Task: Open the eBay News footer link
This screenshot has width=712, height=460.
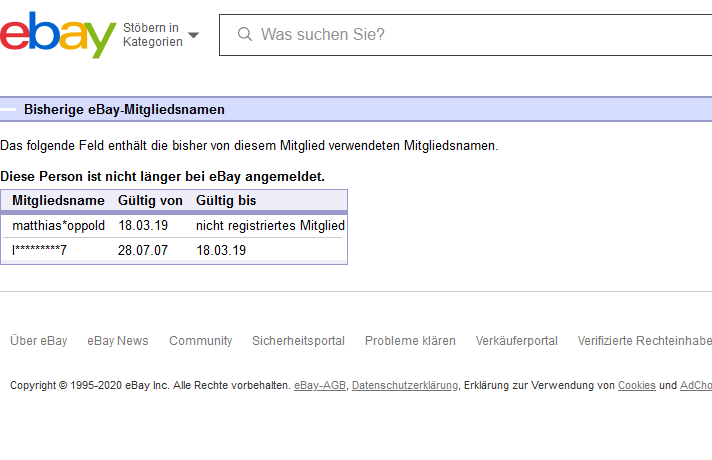Action: pos(118,341)
